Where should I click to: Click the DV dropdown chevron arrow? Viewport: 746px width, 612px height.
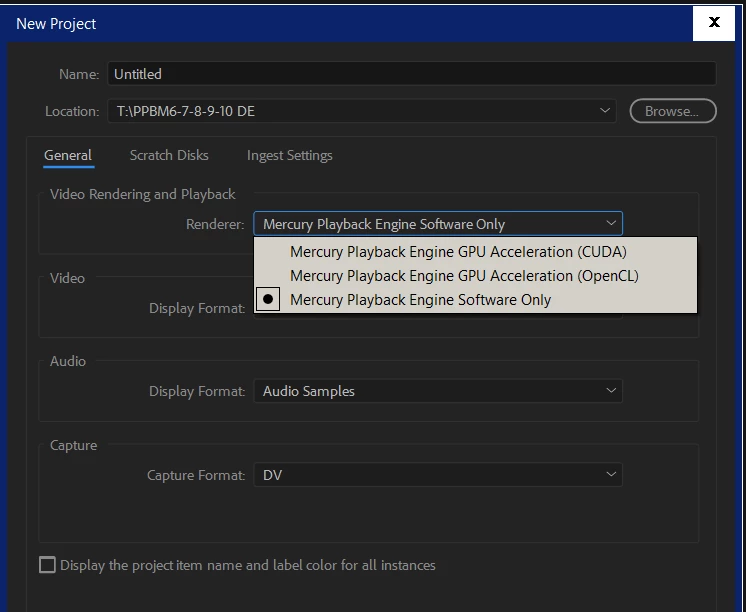click(x=611, y=474)
